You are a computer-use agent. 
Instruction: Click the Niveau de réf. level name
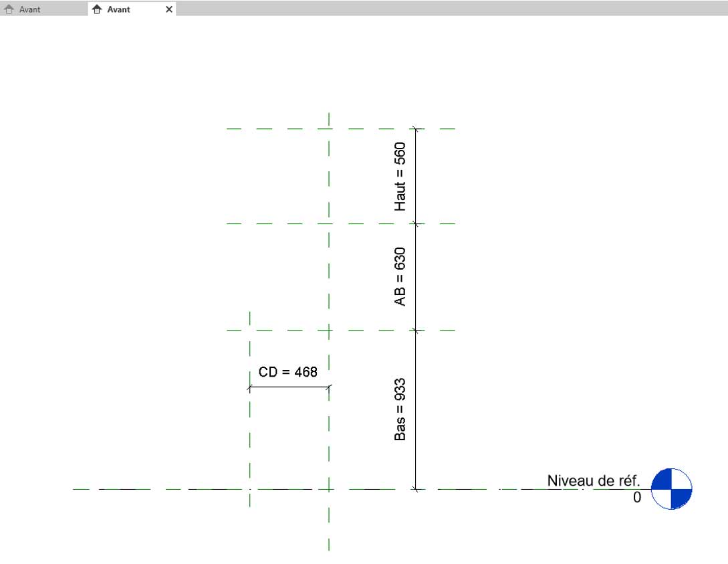tap(594, 480)
